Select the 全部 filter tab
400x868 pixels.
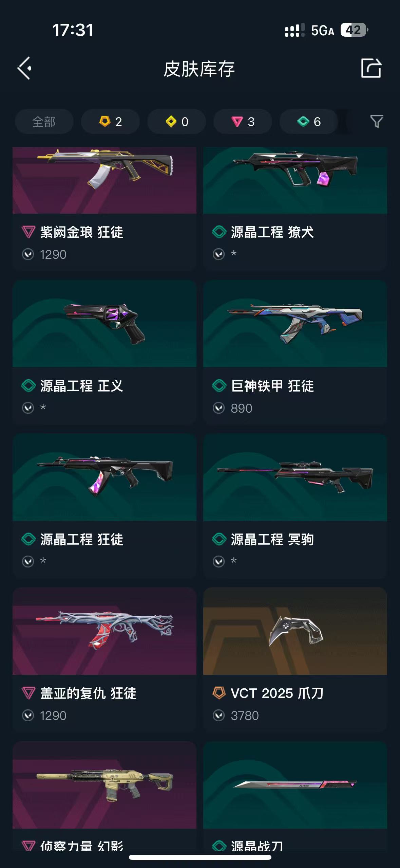[x=44, y=122]
